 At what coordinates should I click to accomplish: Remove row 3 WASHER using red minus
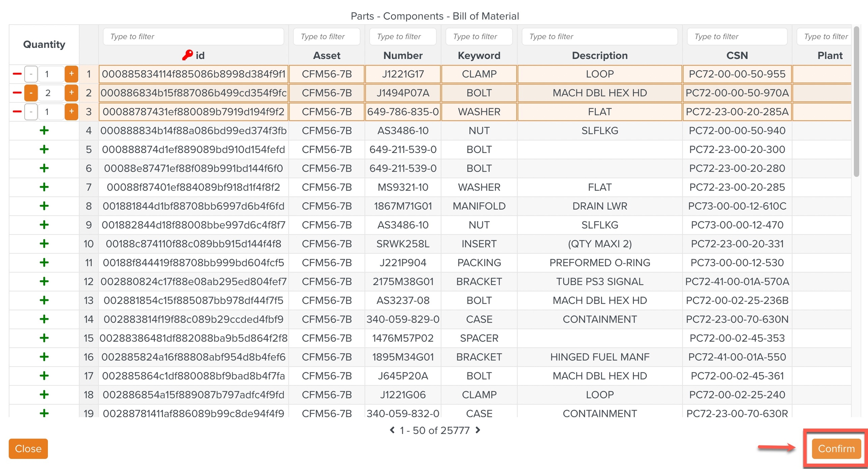click(x=17, y=112)
